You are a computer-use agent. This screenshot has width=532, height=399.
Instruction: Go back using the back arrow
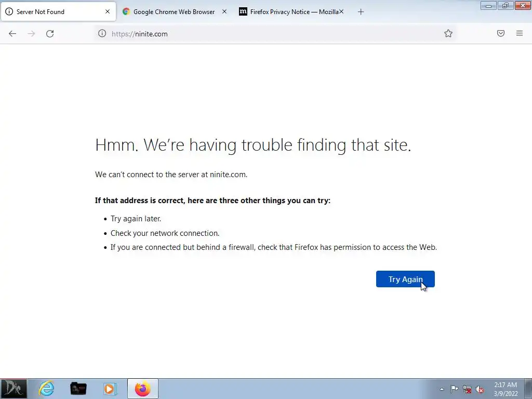pos(12,34)
